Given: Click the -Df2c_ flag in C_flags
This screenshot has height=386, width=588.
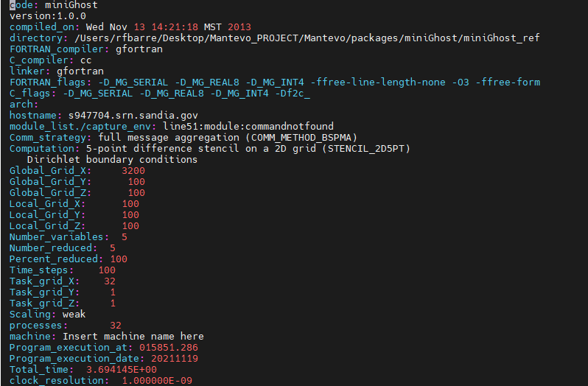Looking at the screenshot, I should coord(293,94).
